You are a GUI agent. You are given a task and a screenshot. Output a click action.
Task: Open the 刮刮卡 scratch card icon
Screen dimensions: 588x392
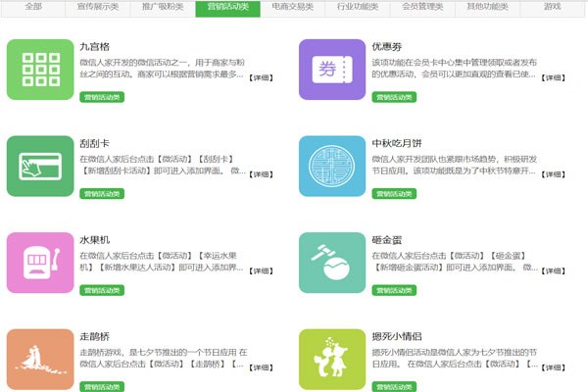[40, 167]
